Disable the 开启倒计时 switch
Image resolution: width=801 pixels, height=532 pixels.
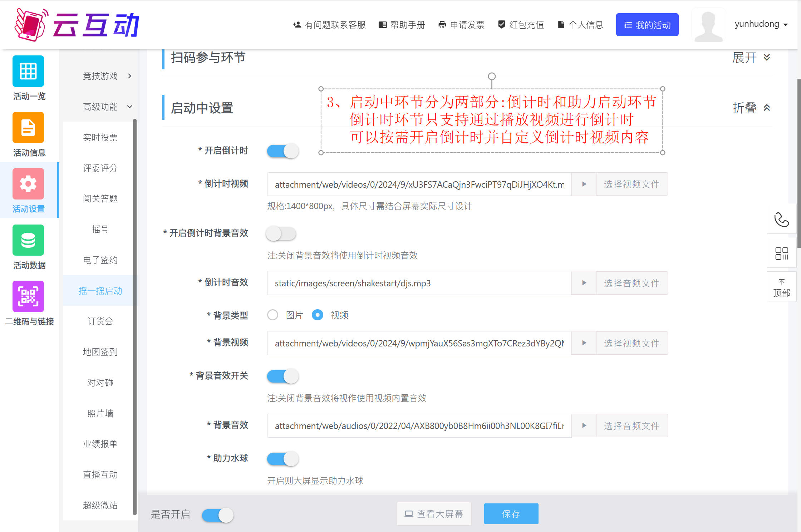(x=282, y=151)
